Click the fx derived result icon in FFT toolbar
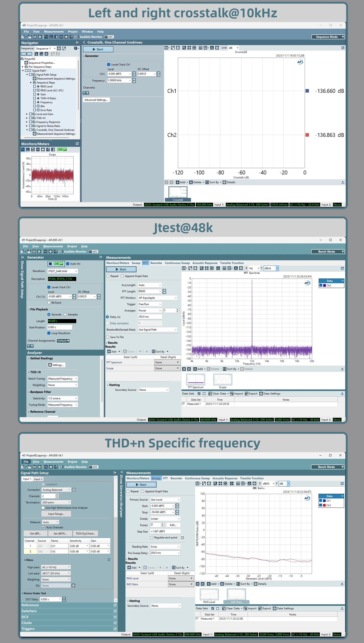This screenshot has width=364, height=643. [x=236, y=268]
